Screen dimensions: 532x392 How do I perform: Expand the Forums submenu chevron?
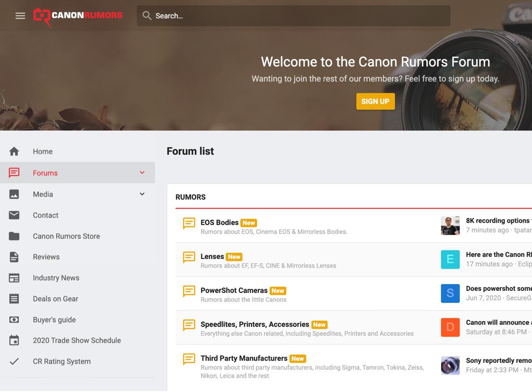142,173
